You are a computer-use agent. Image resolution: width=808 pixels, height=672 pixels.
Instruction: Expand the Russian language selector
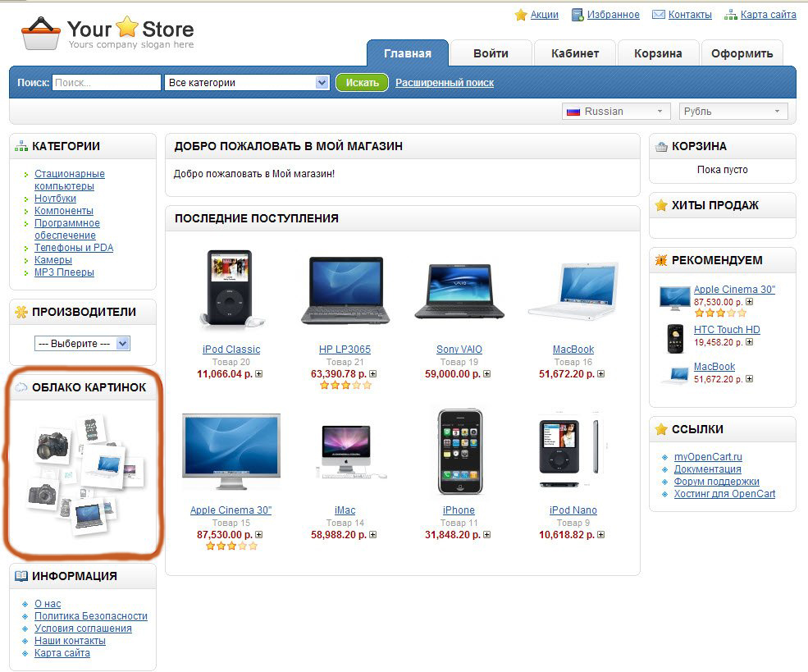[616, 112]
